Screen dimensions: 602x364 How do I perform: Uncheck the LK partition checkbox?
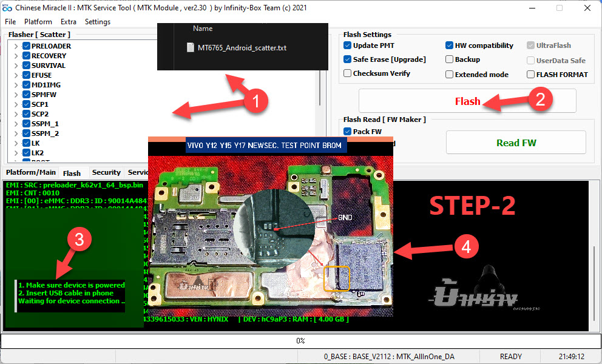coord(27,143)
